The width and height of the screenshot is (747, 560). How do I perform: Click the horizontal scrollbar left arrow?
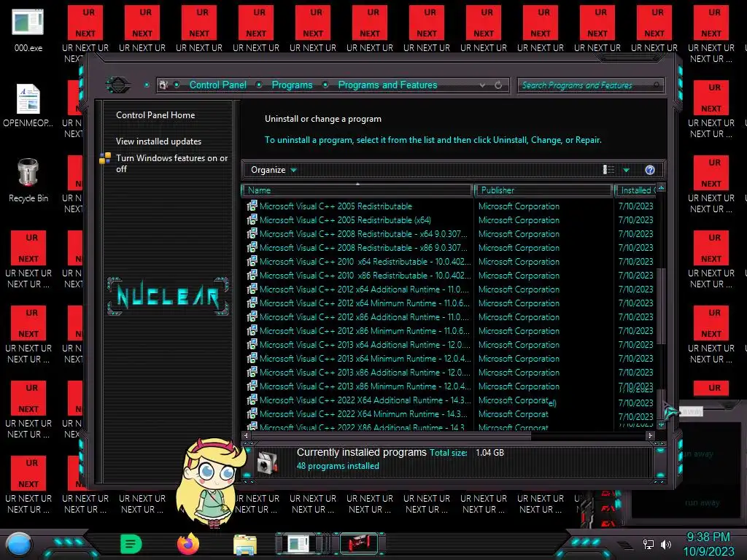(x=246, y=435)
